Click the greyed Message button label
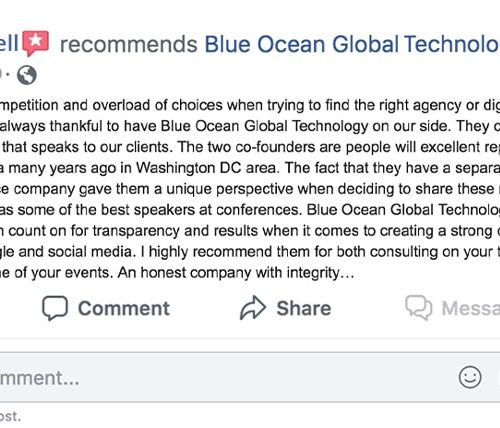The height and width of the screenshot is (428, 500). [471, 308]
